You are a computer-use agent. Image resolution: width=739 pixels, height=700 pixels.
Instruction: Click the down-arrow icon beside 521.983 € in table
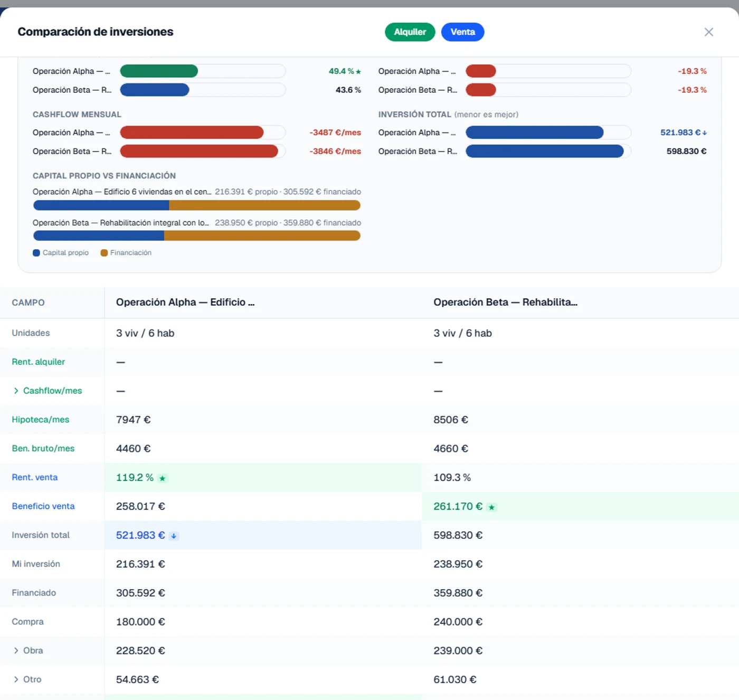tap(174, 536)
